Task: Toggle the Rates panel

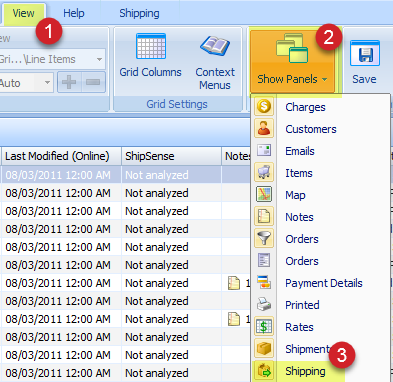Action: click(x=299, y=327)
